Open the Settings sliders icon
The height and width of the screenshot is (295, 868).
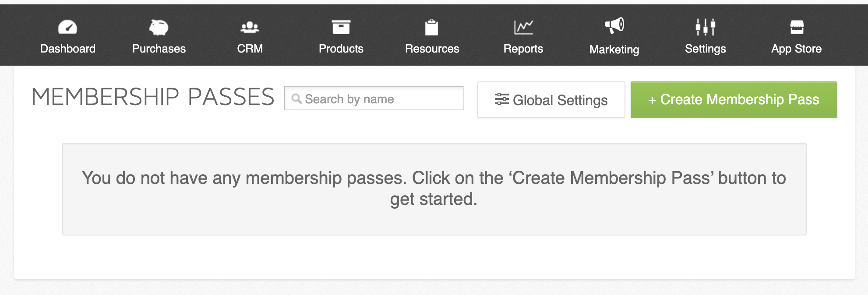tap(706, 27)
